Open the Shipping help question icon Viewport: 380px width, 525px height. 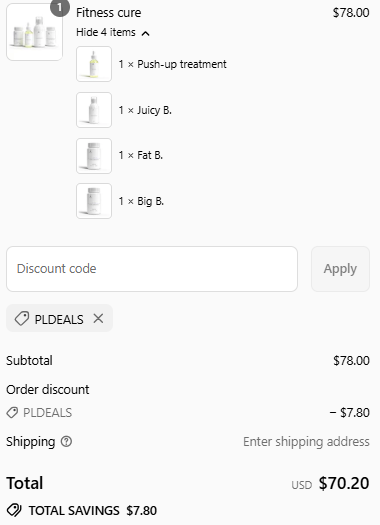point(66,442)
